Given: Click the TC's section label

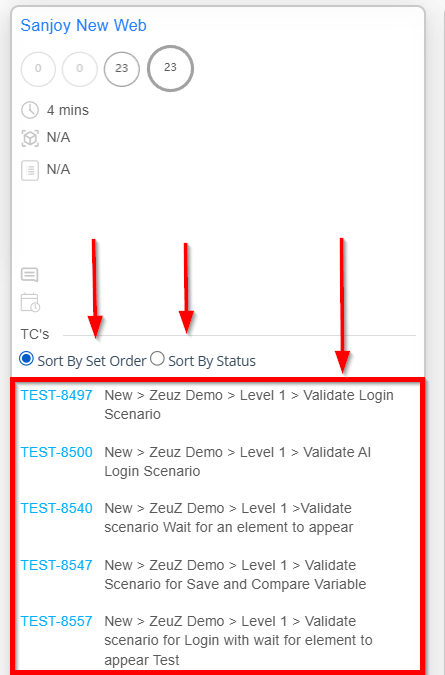Looking at the screenshot, I should coord(35,334).
